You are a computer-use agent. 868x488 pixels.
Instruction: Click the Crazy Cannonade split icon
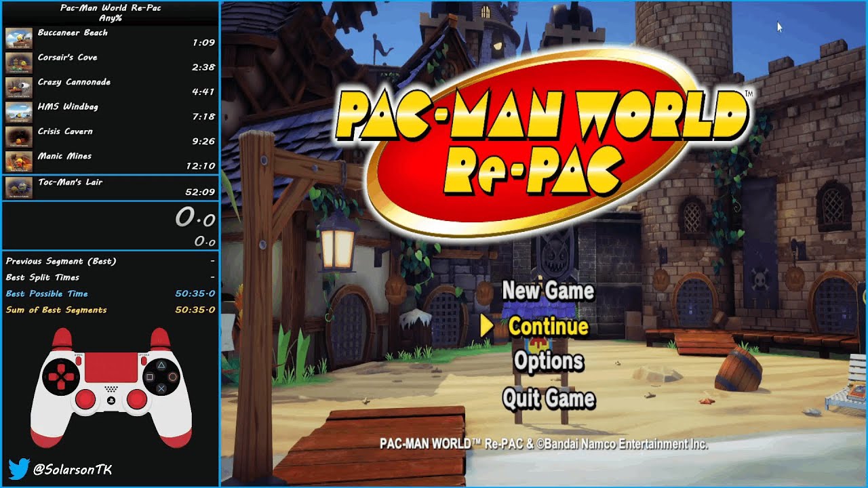click(19, 87)
